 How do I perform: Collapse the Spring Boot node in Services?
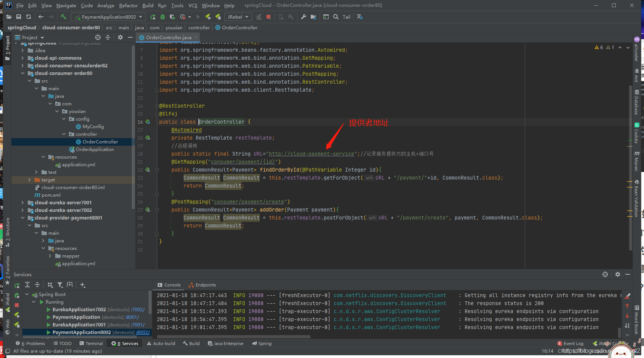coord(27,294)
